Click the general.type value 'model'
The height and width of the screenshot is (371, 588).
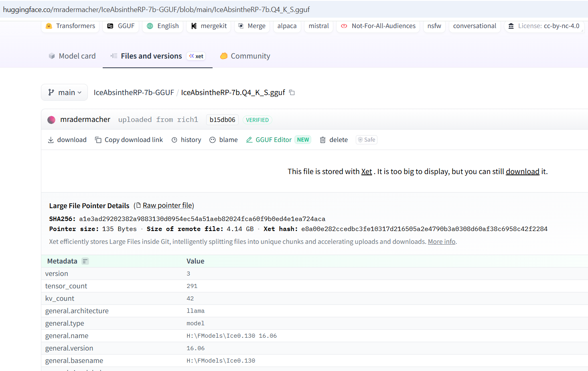click(196, 323)
